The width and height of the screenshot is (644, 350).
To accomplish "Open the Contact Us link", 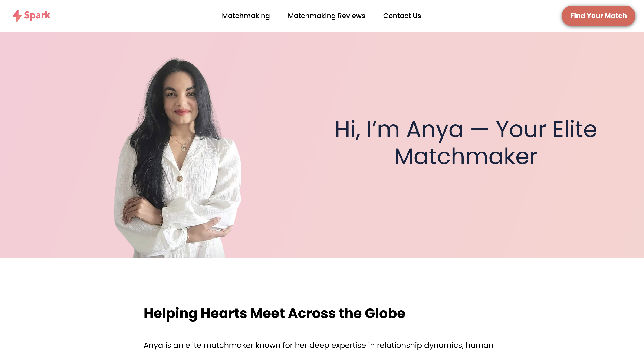I will pyautogui.click(x=402, y=16).
